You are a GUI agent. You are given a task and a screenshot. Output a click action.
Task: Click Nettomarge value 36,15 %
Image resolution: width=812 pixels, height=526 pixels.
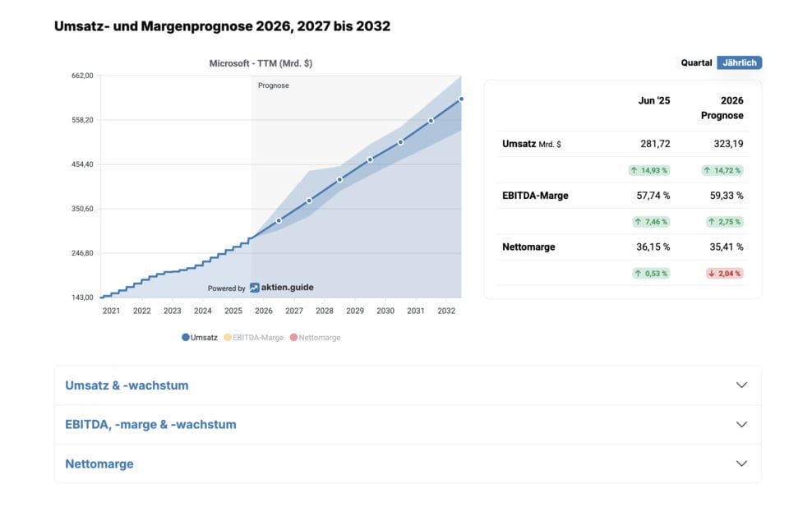coord(653,247)
